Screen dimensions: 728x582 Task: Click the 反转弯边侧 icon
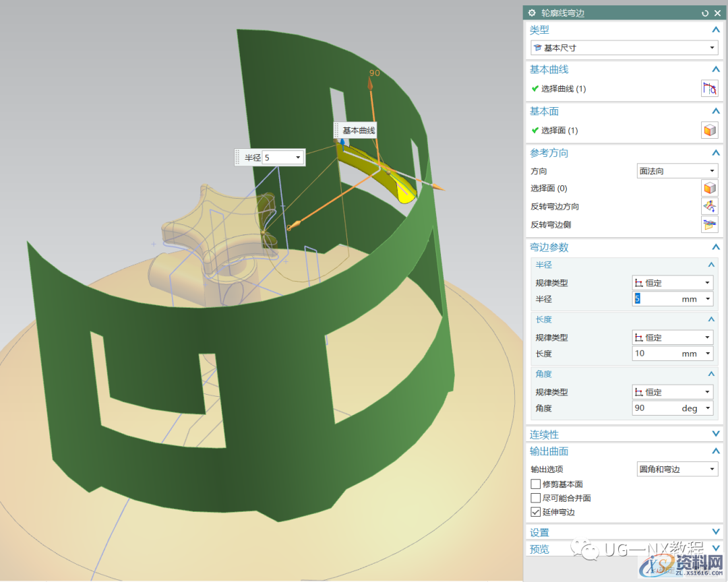709,225
